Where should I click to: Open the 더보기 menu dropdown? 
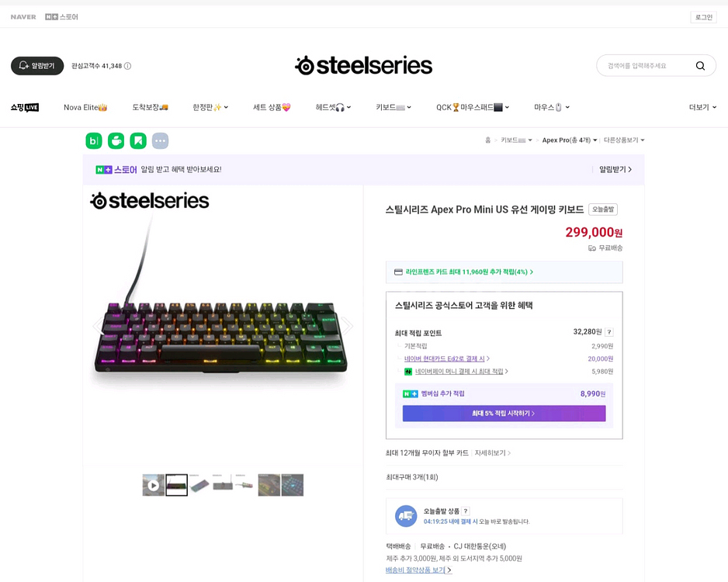pos(702,107)
